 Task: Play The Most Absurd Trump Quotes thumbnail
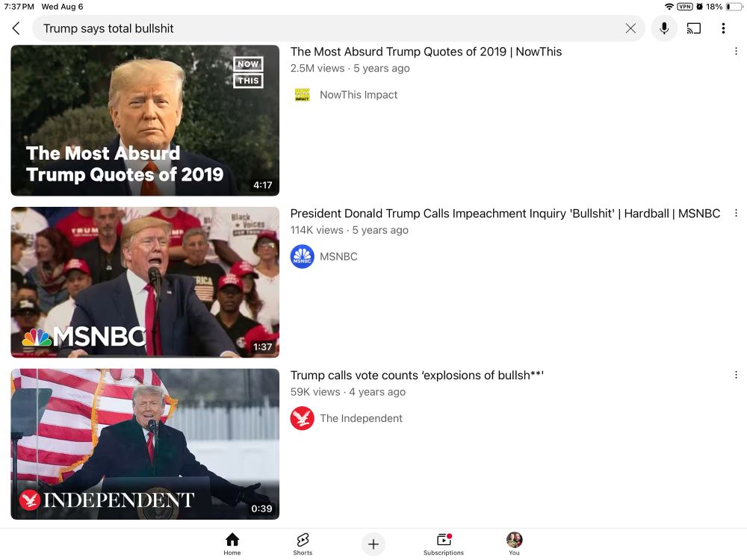coord(145,120)
